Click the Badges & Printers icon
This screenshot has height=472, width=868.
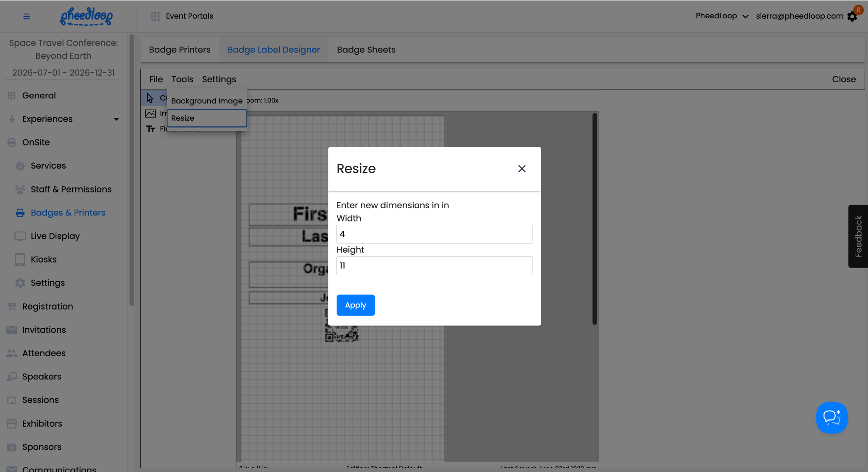[20, 213]
